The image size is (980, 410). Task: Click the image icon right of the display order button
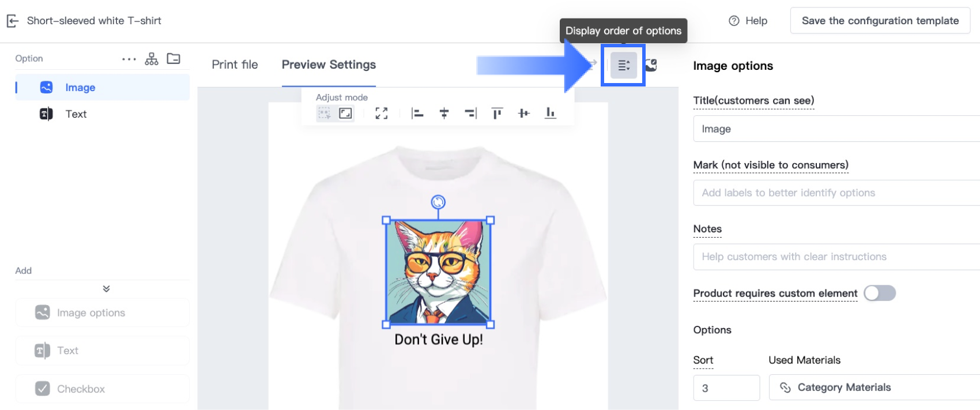651,65
